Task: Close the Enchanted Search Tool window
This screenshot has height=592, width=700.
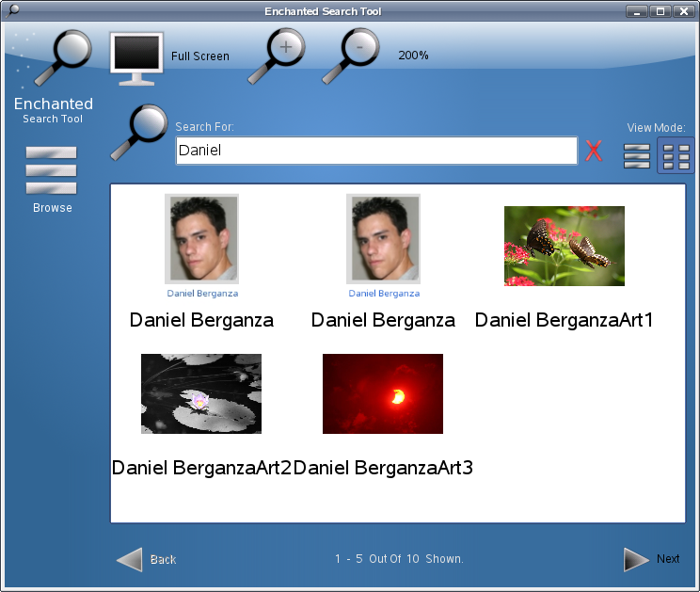Action: tap(683, 11)
